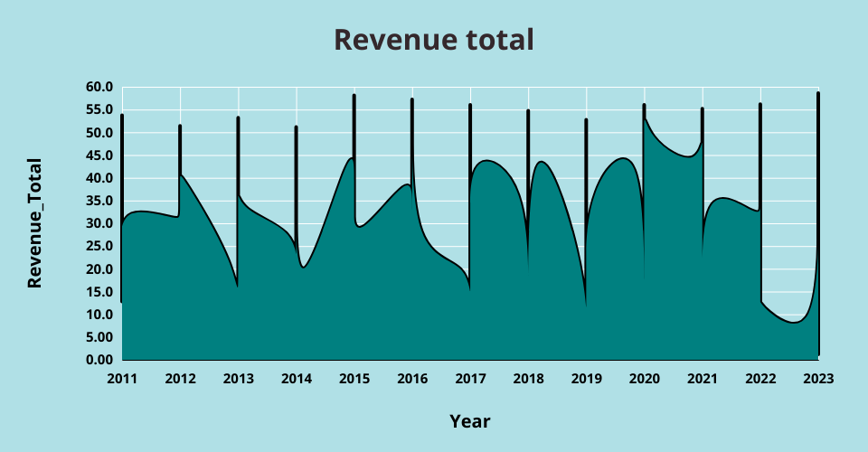This screenshot has width=868, height=452.
Task: Click the 2013 x-axis tick label
Action: coord(238,379)
